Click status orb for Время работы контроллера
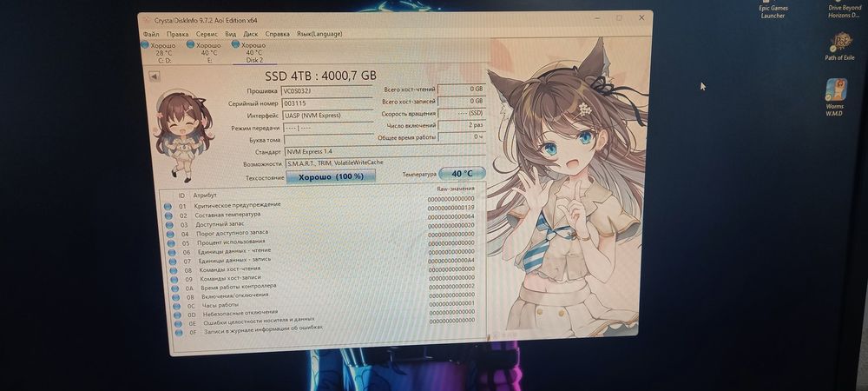The image size is (868, 391). click(175, 288)
